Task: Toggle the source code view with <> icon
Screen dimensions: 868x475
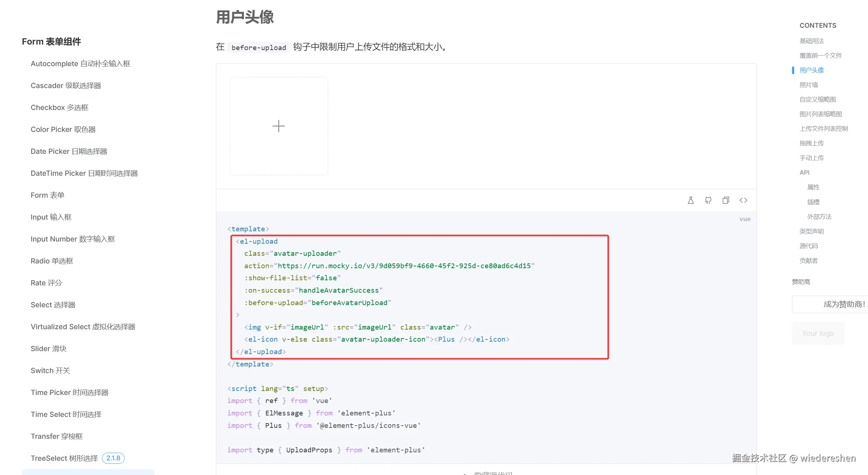Action: (743, 200)
